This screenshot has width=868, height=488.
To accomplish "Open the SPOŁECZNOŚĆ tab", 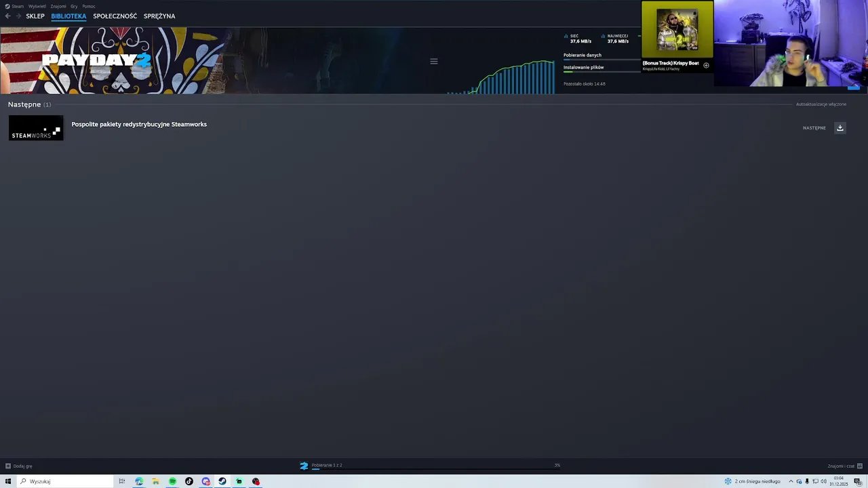I will (115, 16).
